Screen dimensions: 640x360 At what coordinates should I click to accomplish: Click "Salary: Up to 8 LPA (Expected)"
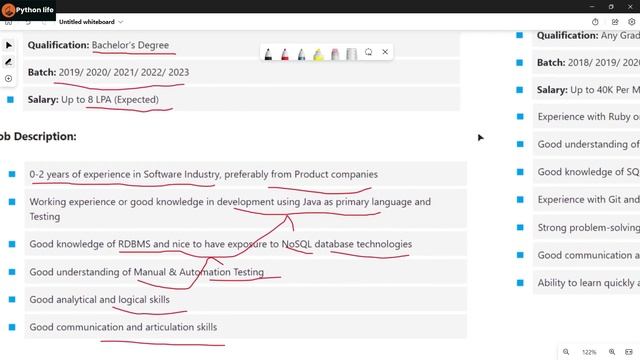93,100
